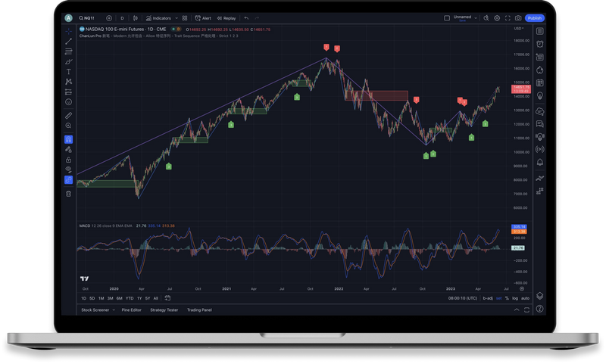Select the Text annotation tool

(68, 72)
